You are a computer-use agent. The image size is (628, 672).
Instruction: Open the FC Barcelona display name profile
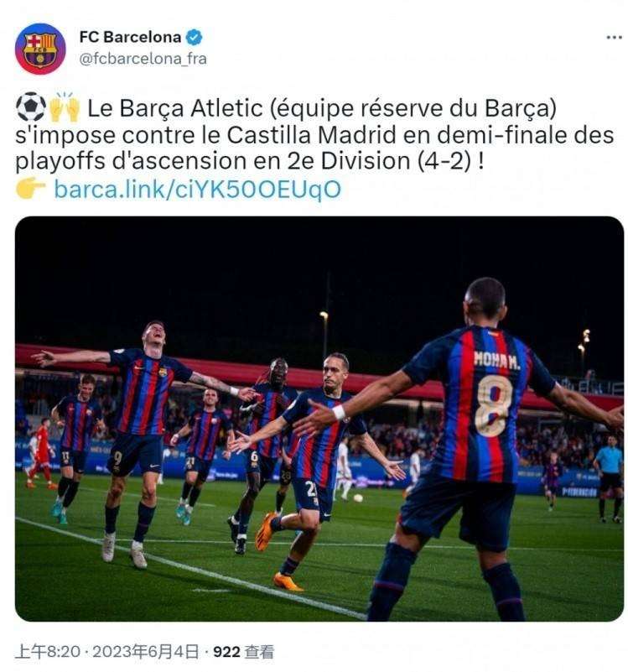coord(130,37)
